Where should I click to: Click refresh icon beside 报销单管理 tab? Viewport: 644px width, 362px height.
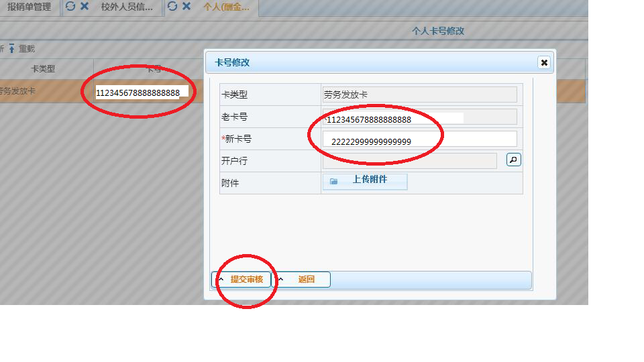click(70, 7)
